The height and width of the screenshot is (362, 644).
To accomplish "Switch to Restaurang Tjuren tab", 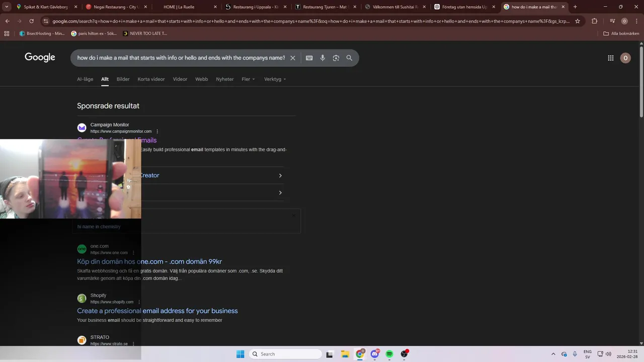I will click(x=325, y=7).
